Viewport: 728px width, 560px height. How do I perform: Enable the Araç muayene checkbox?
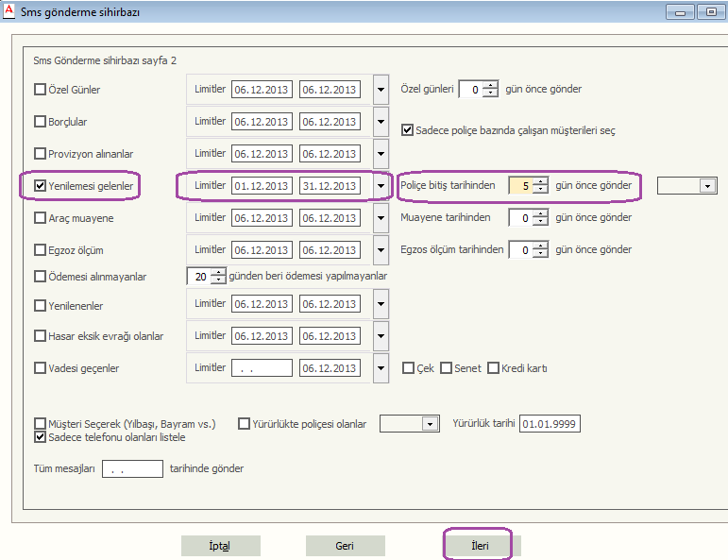(41, 218)
